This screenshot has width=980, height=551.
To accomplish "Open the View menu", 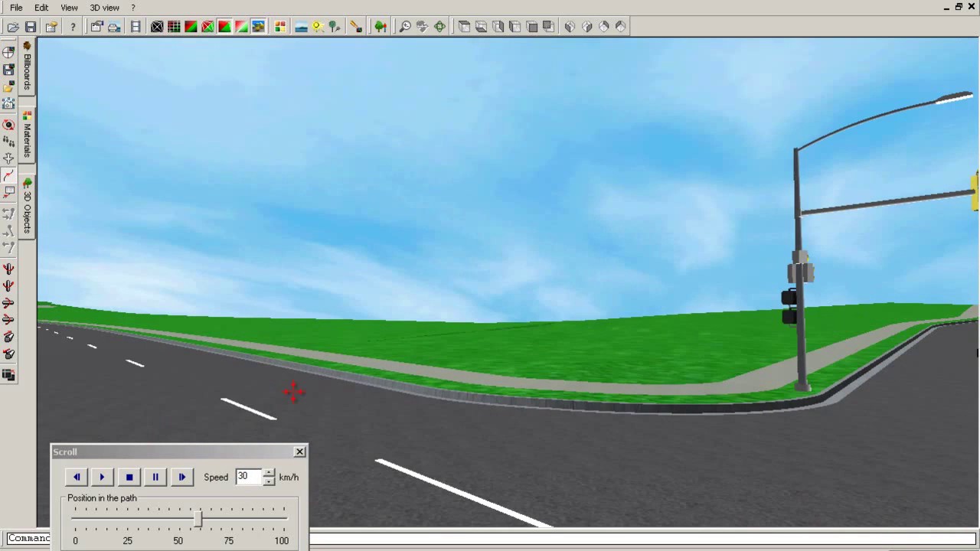I will pos(69,8).
